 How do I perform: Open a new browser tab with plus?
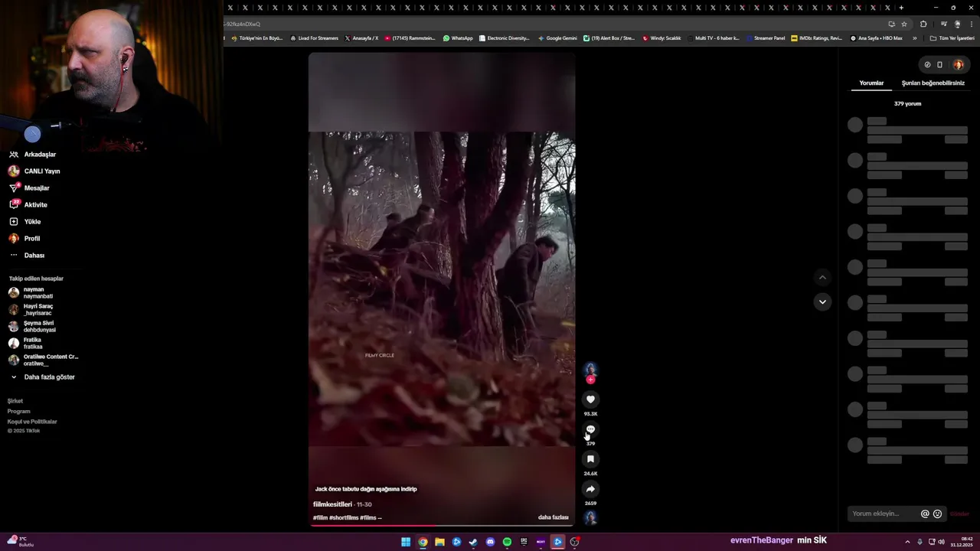901,8
